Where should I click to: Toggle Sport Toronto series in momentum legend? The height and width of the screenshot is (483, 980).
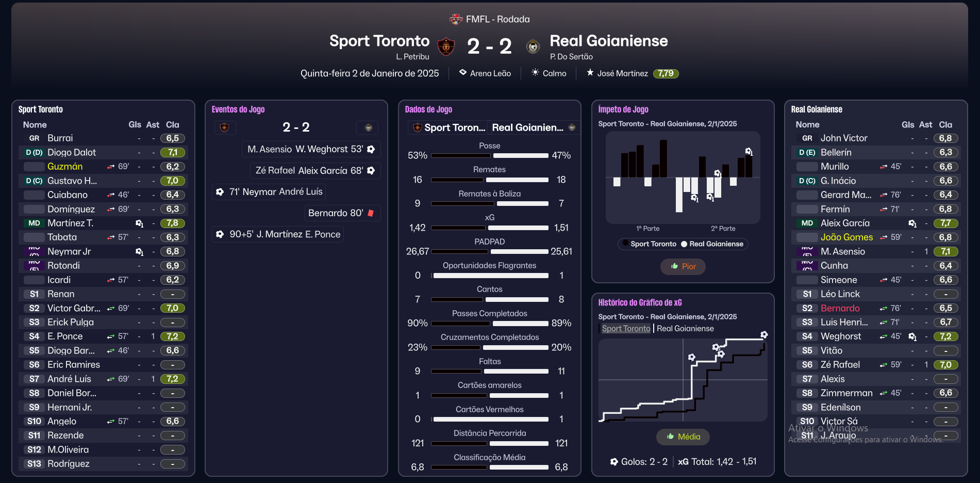650,244
